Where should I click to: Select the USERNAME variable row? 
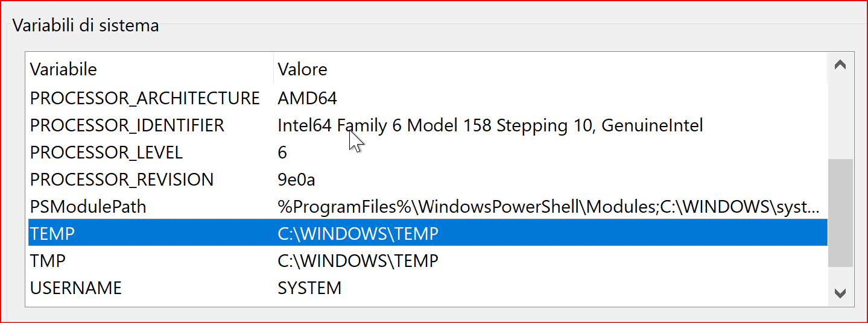(x=428, y=288)
